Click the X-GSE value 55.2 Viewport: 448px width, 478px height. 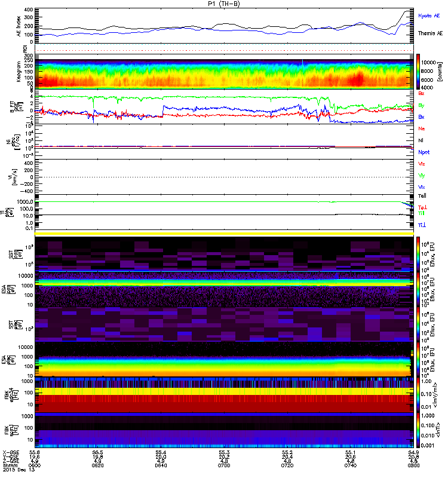287,452
